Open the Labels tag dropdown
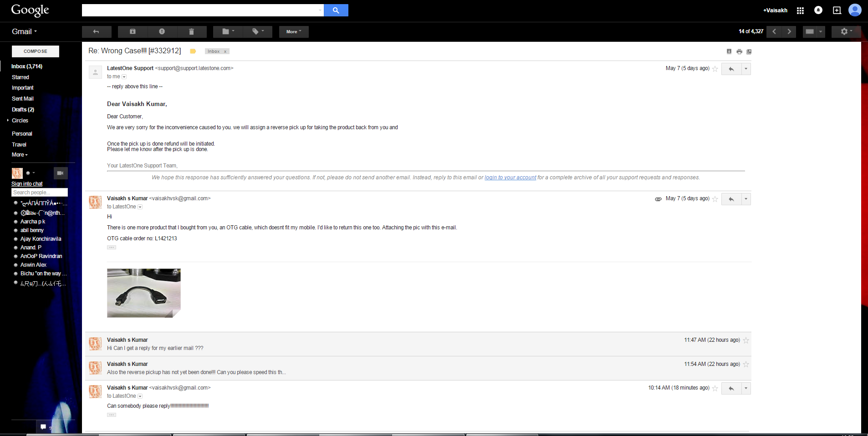The height and width of the screenshot is (436, 868). coord(258,31)
